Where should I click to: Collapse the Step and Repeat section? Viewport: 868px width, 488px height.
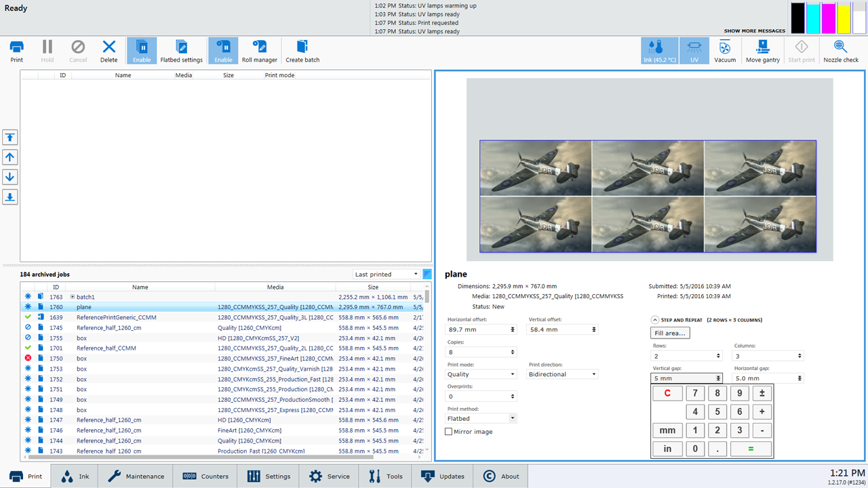(x=655, y=320)
